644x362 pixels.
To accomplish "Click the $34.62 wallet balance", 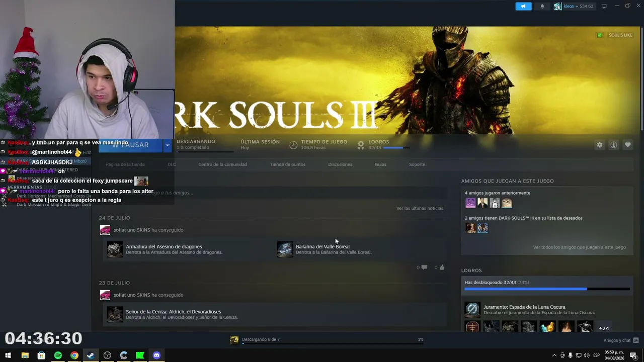I will coord(587,7).
